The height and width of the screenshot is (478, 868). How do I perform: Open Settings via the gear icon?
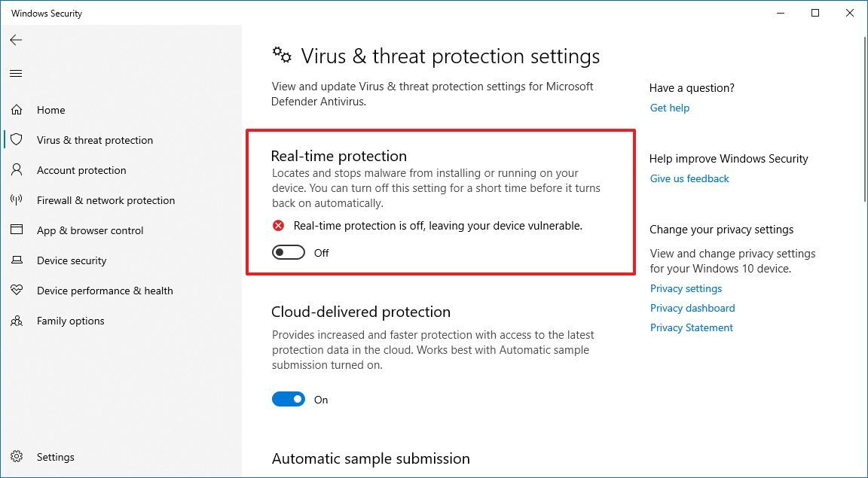tap(17, 456)
